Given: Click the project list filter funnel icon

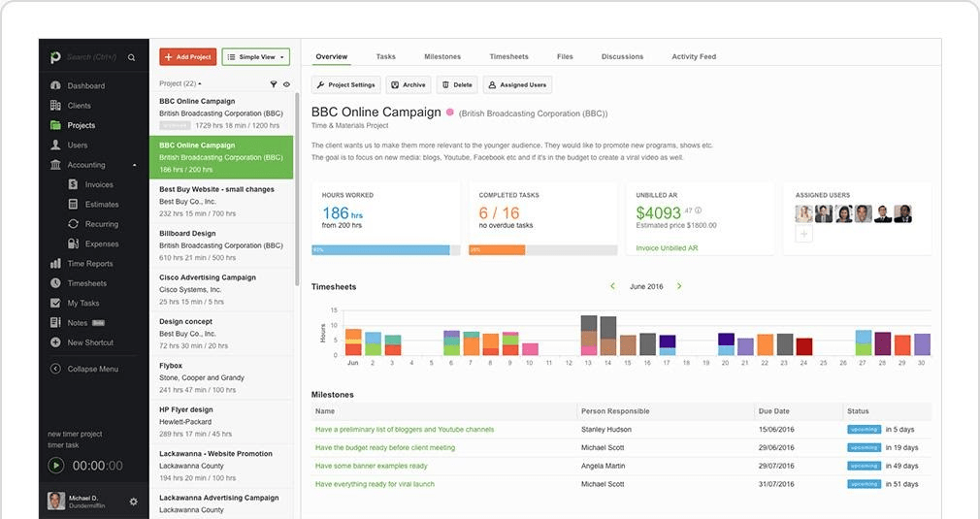Looking at the screenshot, I should (x=274, y=84).
